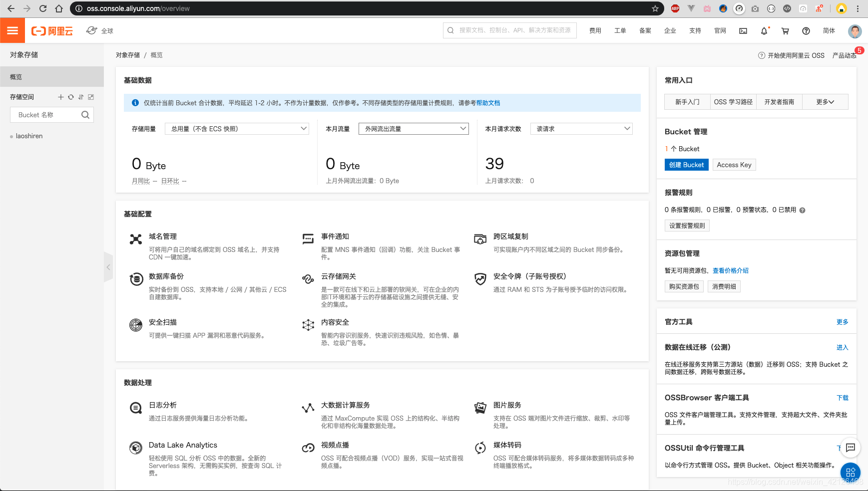The width and height of the screenshot is (868, 491).
Task: Click the 设置报警规则 button
Action: pos(687,226)
